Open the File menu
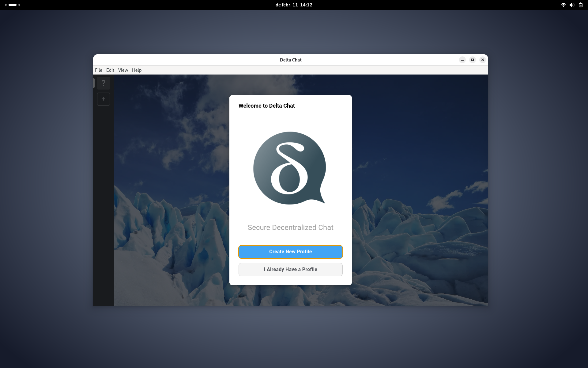Image resolution: width=588 pixels, height=368 pixels. 99,70
